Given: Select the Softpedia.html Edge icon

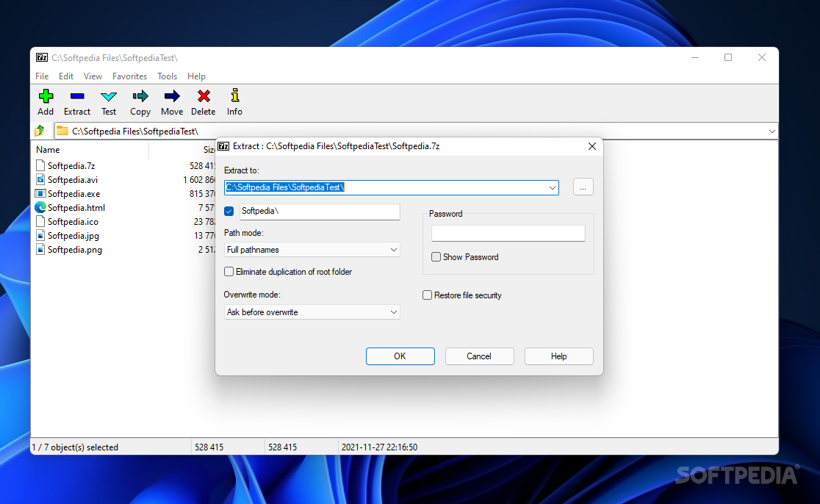Looking at the screenshot, I should click(x=40, y=208).
